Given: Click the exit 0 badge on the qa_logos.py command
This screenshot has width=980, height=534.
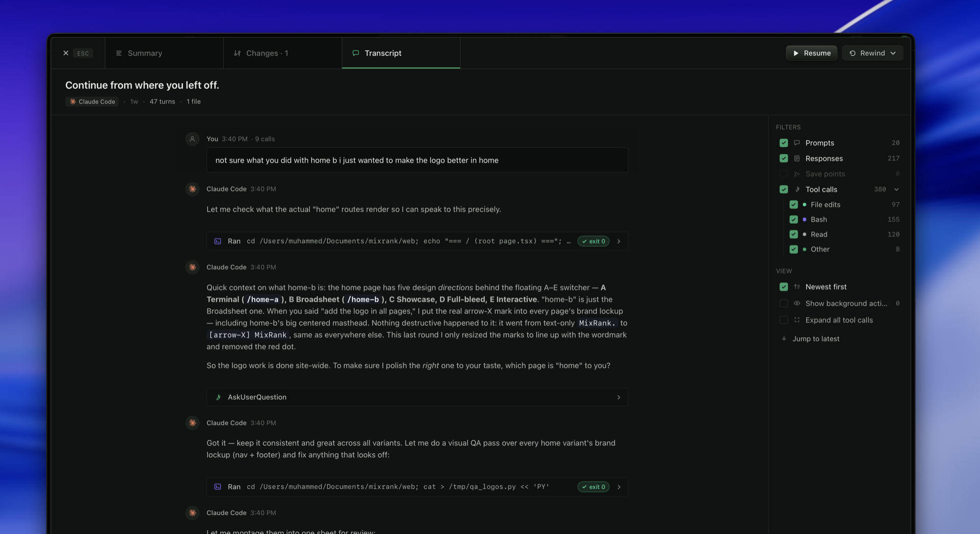Looking at the screenshot, I should 593,487.
